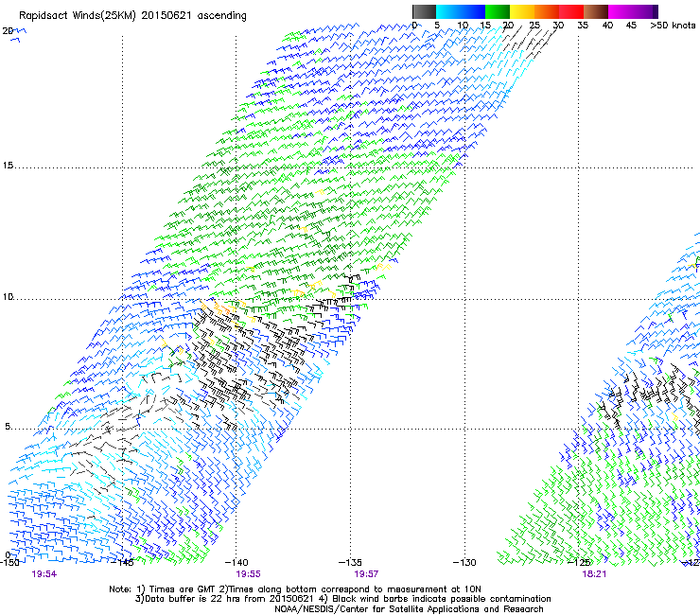Click the brown 35-40 knots color band
Screen dimensions: 700x615
coord(596,11)
